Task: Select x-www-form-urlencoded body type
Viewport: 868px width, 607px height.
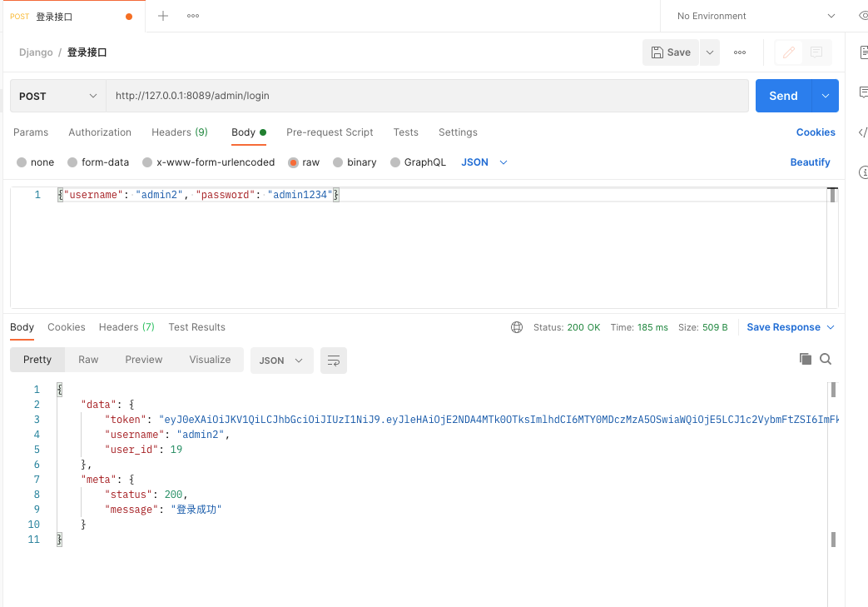Action: 209,162
